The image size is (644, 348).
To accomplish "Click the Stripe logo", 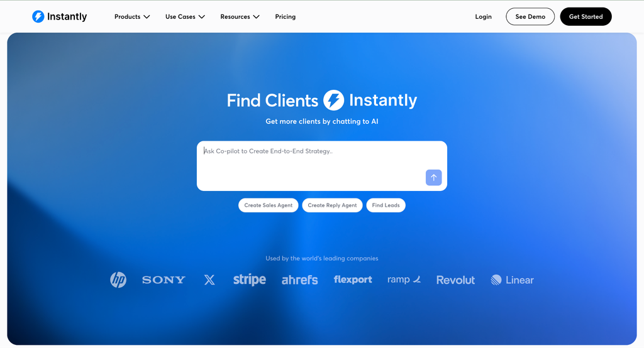I will point(249,280).
